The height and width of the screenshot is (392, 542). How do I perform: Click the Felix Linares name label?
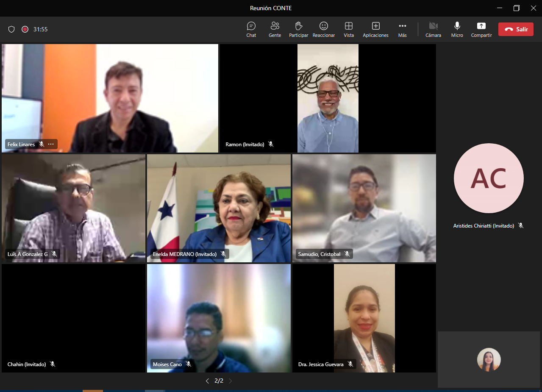point(21,145)
